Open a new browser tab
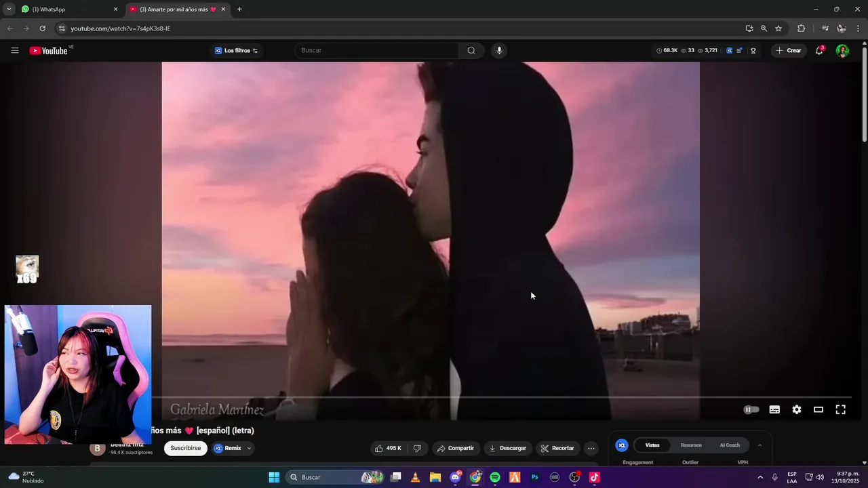 click(x=239, y=9)
